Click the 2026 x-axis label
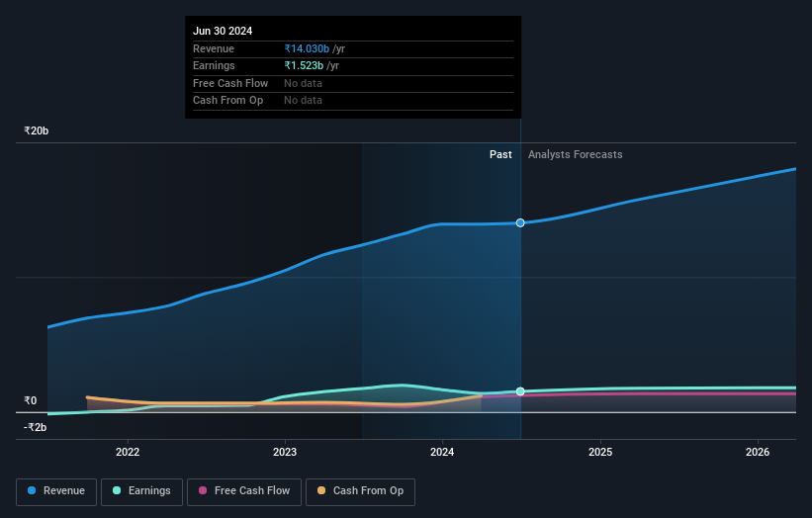Viewport: 812px width, 518px height. (758, 452)
